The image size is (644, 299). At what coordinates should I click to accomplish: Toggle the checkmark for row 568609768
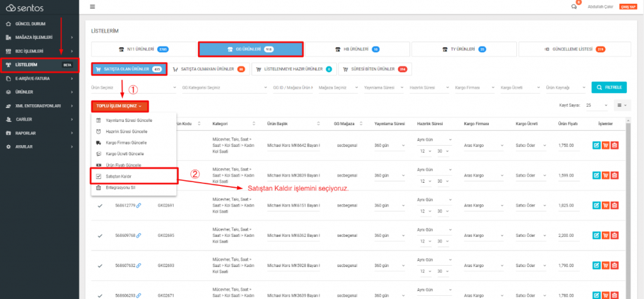pos(100,236)
